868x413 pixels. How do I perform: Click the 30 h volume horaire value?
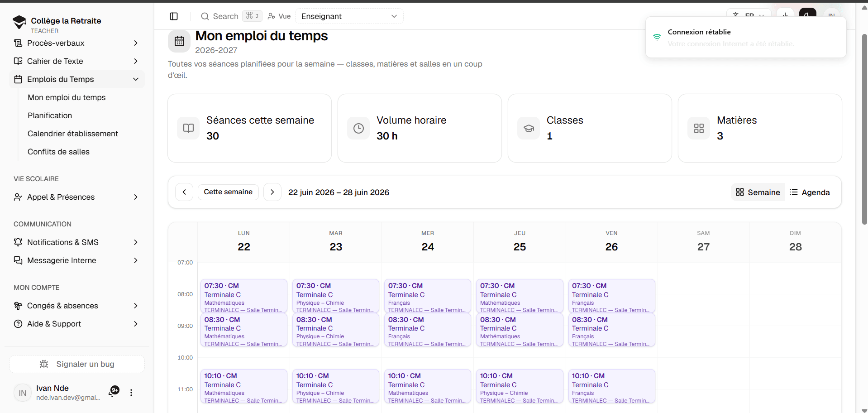tap(387, 136)
